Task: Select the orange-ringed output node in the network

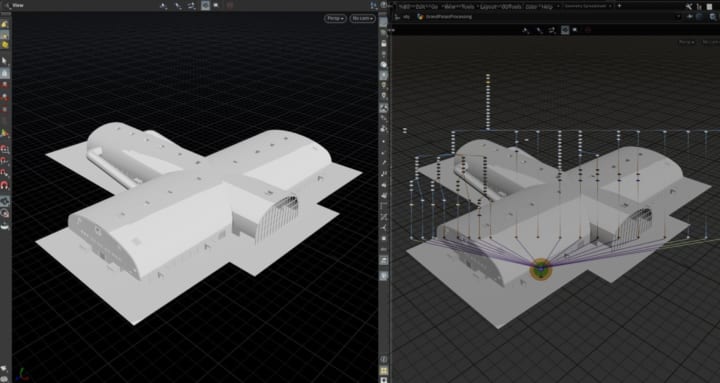Action: pos(541,269)
